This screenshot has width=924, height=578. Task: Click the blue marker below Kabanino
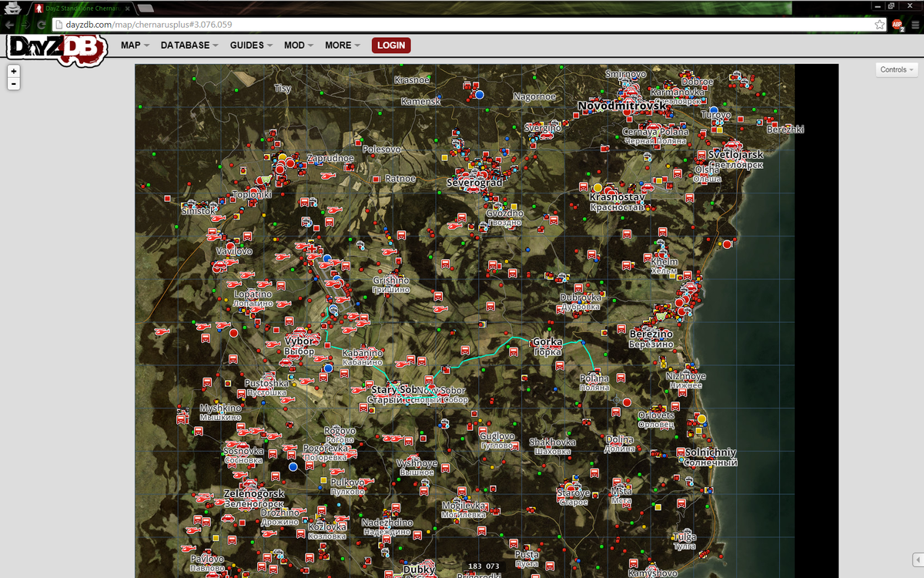pyautogui.click(x=329, y=368)
